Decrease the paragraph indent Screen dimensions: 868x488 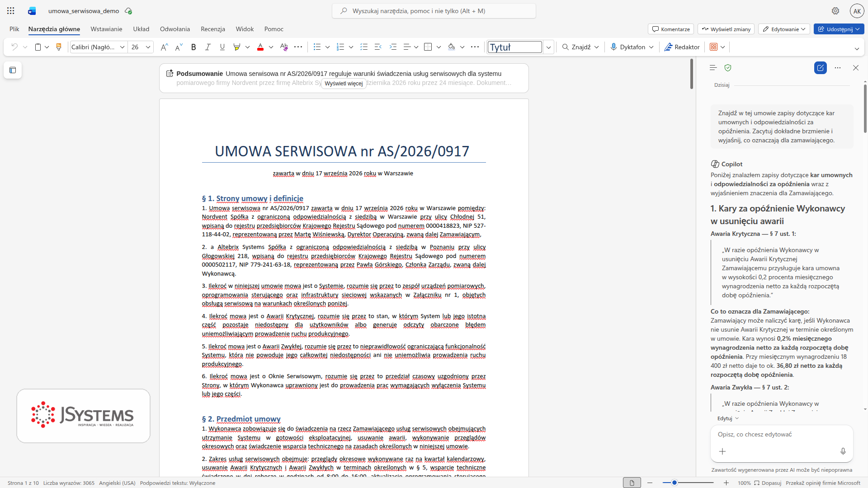pyautogui.click(x=378, y=47)
